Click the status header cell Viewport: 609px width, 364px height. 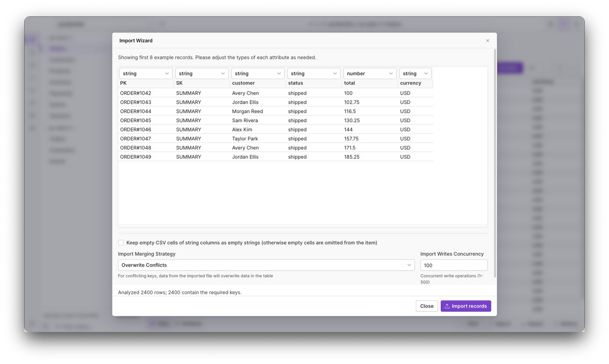pos(314,83)
